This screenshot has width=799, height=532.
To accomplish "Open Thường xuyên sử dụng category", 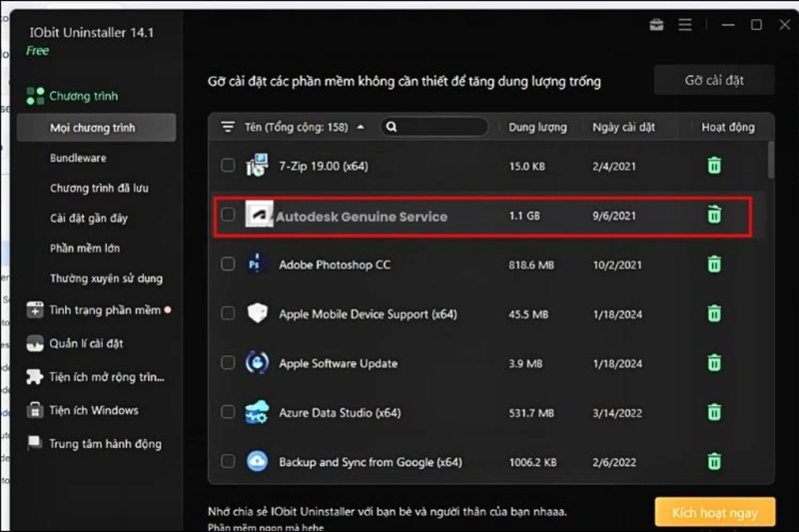I will click(106, 278).
